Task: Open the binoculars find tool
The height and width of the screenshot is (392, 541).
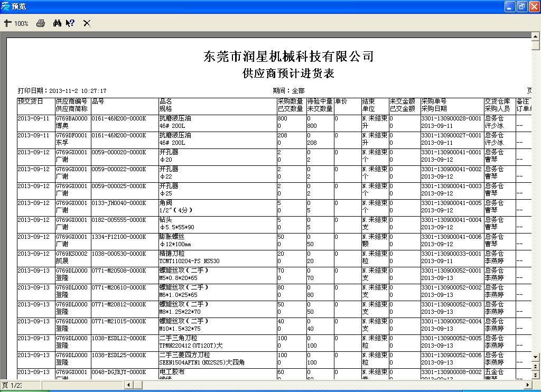Action: pos(57,23)
